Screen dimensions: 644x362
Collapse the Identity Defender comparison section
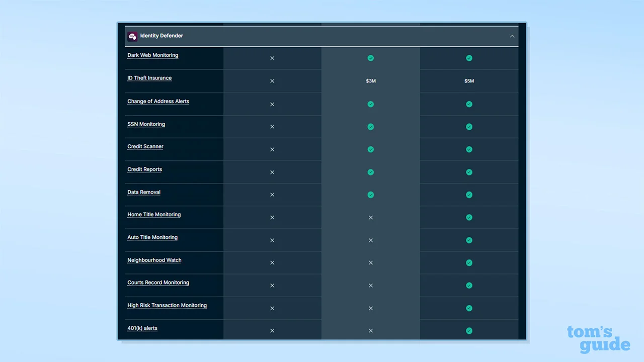coord(512,36)
